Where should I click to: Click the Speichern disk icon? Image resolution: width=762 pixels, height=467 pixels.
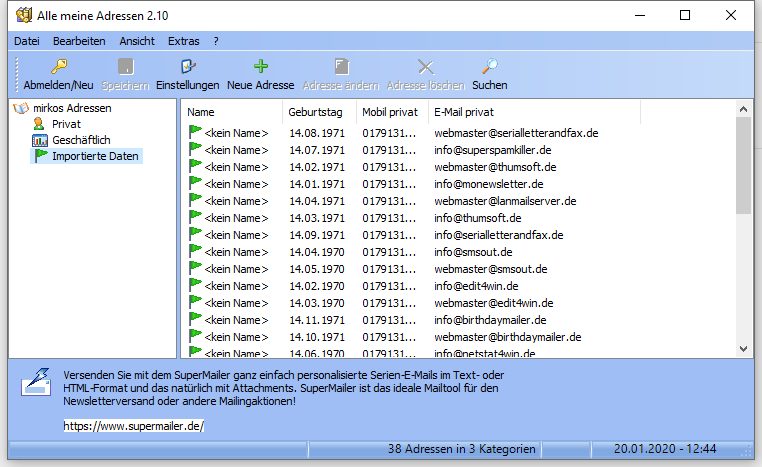pos(126,66)
